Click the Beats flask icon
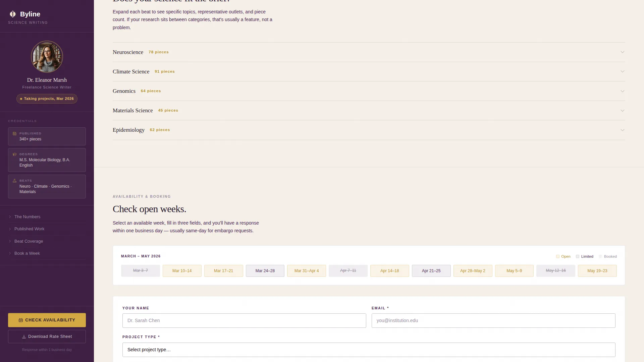Viewport: 644px width, 362px height. pos(14,181)
